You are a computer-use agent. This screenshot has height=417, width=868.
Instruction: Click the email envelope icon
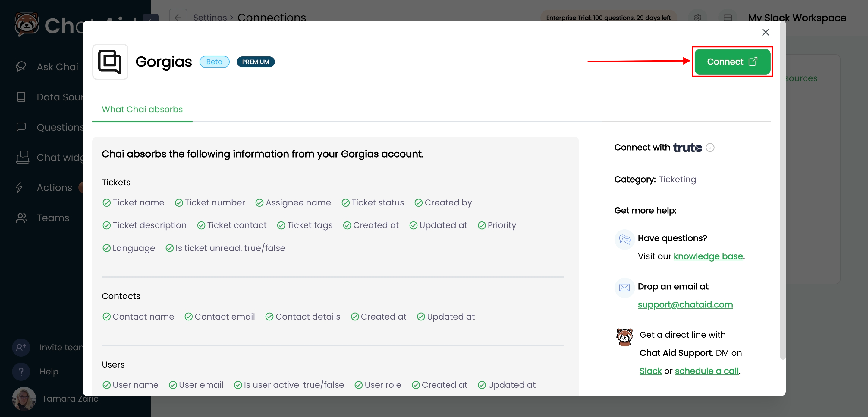point(624,288)
